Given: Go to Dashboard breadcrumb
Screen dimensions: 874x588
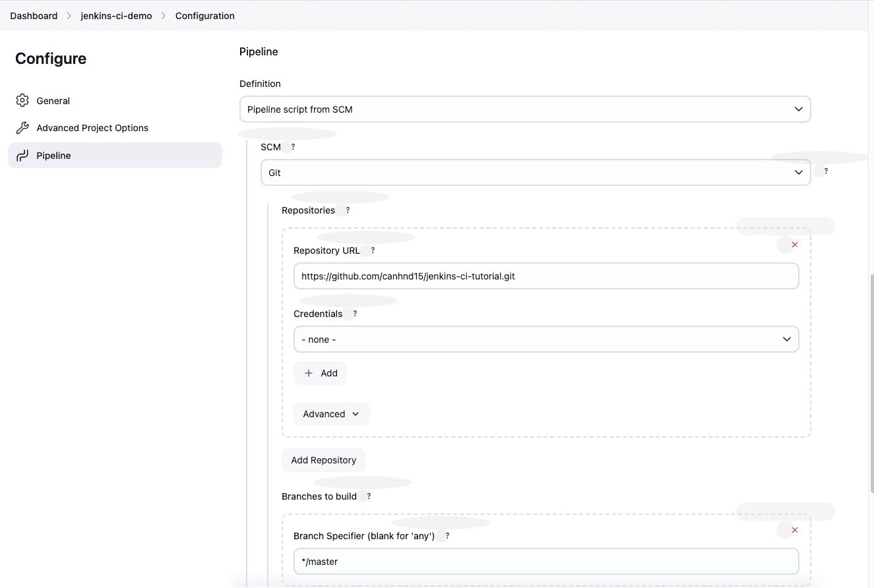Looking at the screenshot, I should 34,16.
